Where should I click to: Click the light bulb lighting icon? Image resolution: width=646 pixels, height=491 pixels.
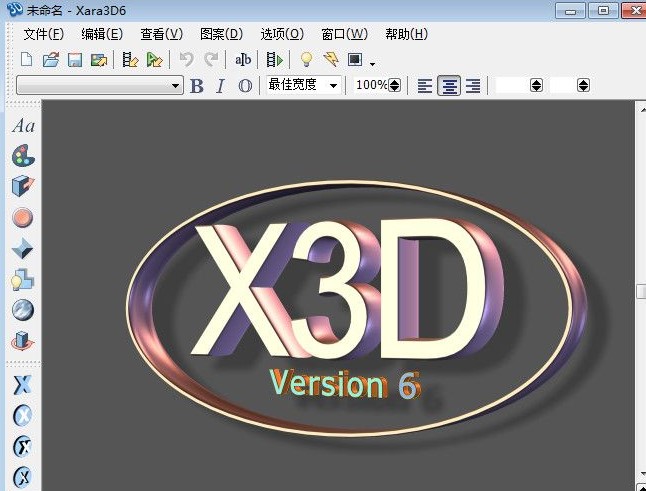306,60
